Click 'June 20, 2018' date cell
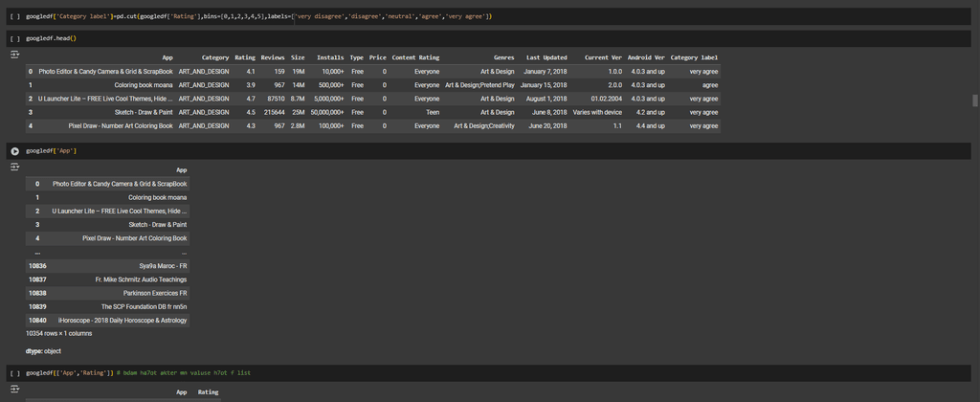This screenshot has height=402, width=980. point(548,126)
